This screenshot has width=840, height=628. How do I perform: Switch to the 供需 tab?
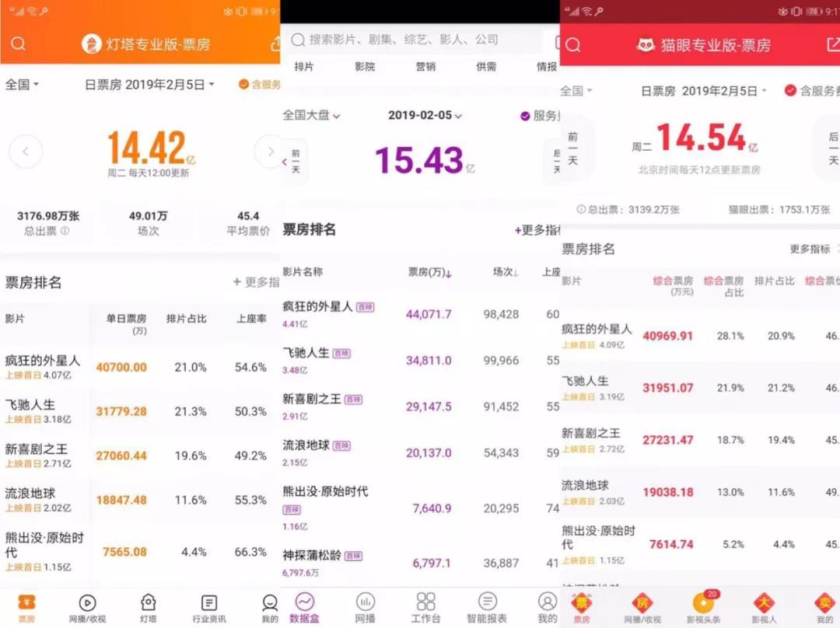coord(486,66)
